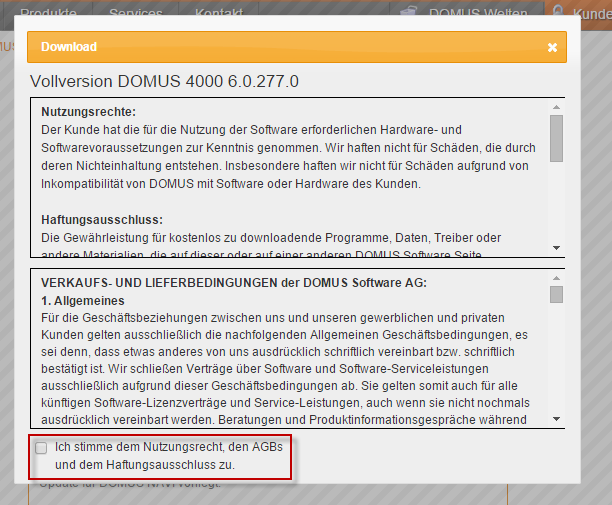The height and width of the screenshot is (505, 612).
Task: Click the 'Download' dialog title text
Action: tap(69, 47)
